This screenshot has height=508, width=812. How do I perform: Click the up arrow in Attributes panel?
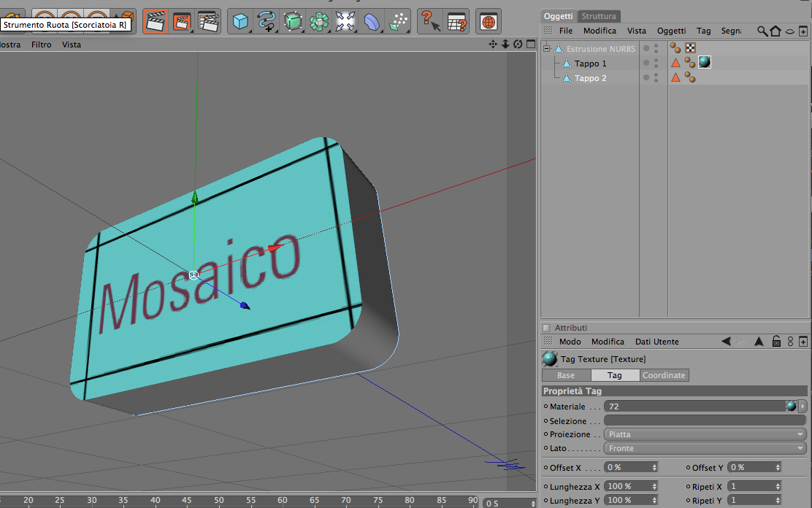pos(759,342)
